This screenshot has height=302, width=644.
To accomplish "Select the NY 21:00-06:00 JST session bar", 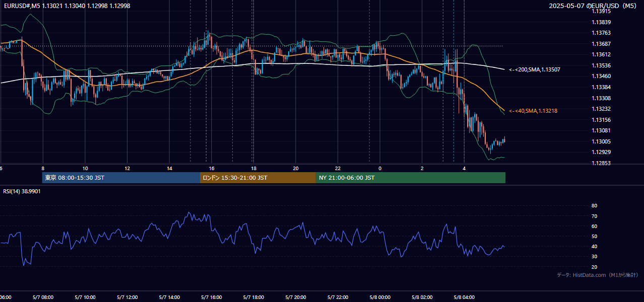I will coord(411,178).
